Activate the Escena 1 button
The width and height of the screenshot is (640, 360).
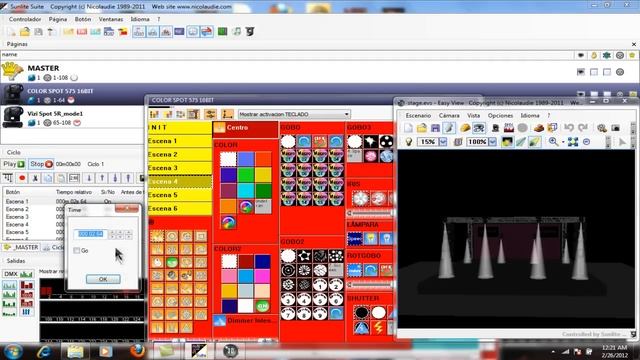pyautogui.click(x=180, y=141)
